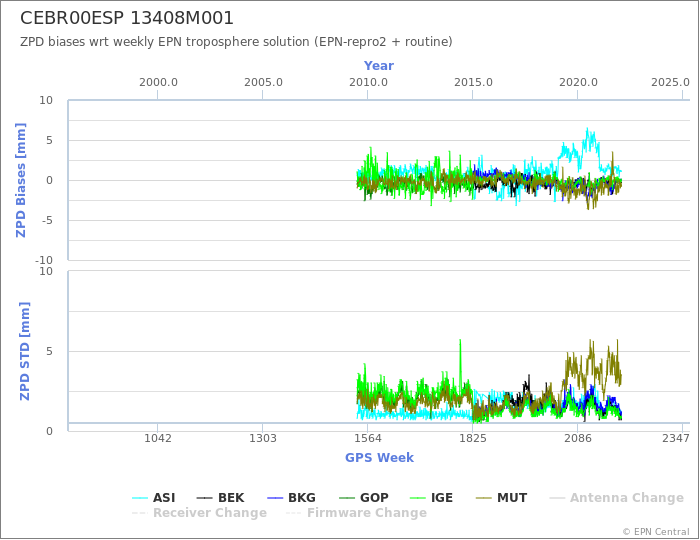700x540 pixels.
Task: Click the 1303 GPS week tick label
Action: click(x=262, y=439)
